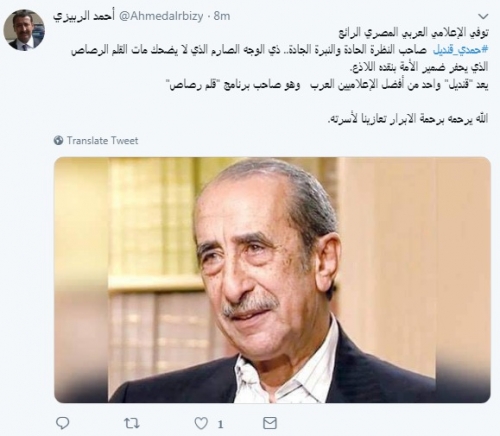
Task: Click the text صاحب النظرة الحادة
Action: (x=381, y=50)
